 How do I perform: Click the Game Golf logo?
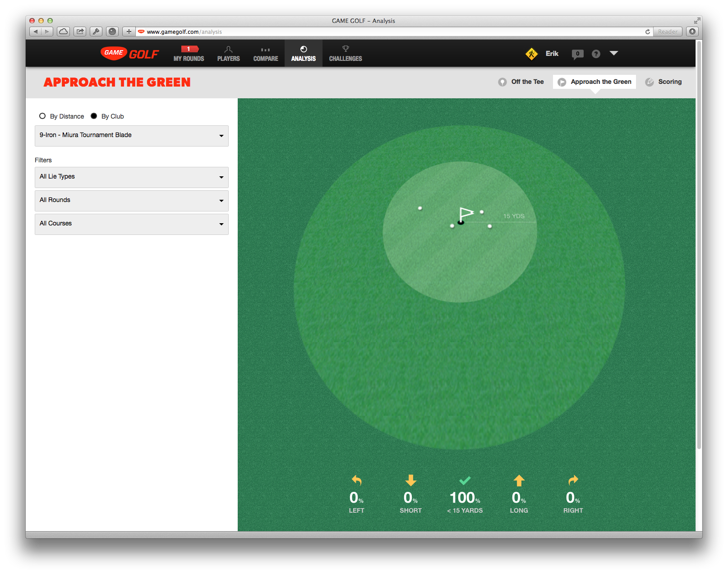[x=129, y=54]
